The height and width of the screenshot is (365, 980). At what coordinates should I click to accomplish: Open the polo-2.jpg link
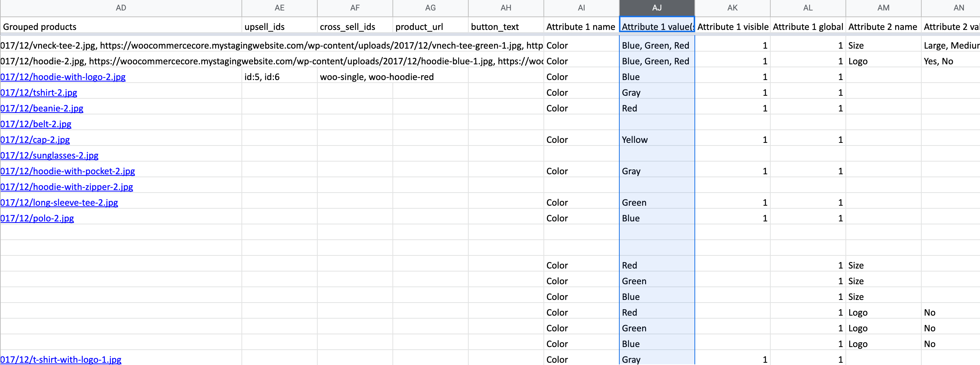pyautogui.click(x=37, y=218)
